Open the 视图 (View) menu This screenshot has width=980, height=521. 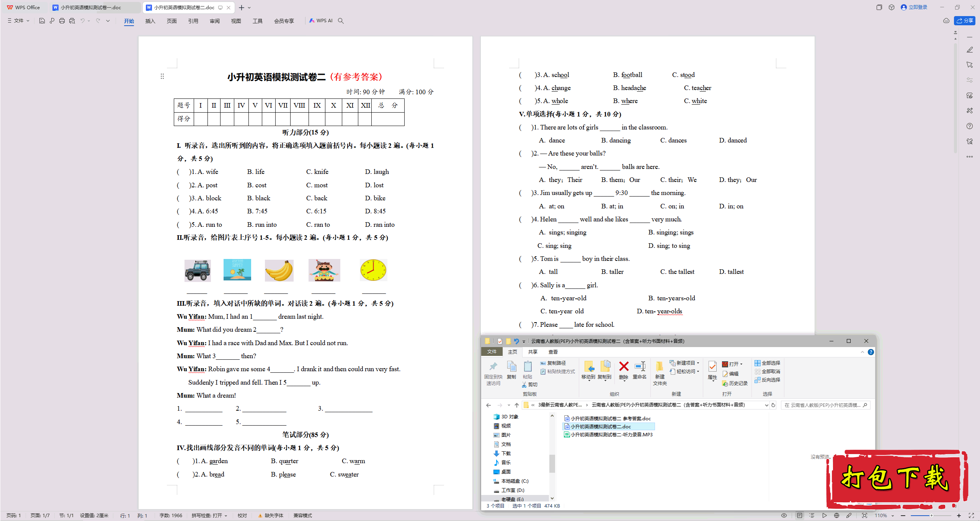tap(235, 21)
